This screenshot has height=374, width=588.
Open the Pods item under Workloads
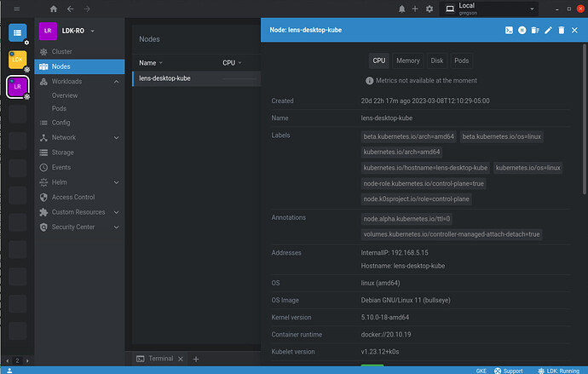tap(59, 108)
